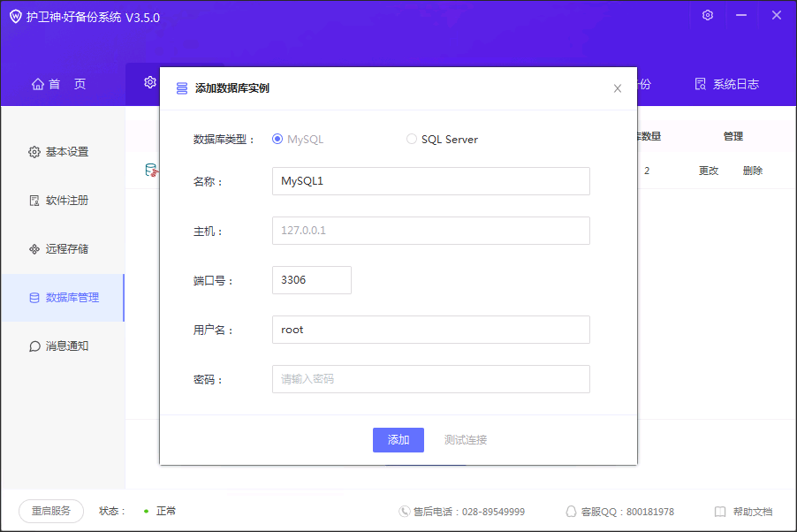This screenshot has width=797, height=532.
Task: Close the 添加数据库实例 dialog
Action: 618,88
